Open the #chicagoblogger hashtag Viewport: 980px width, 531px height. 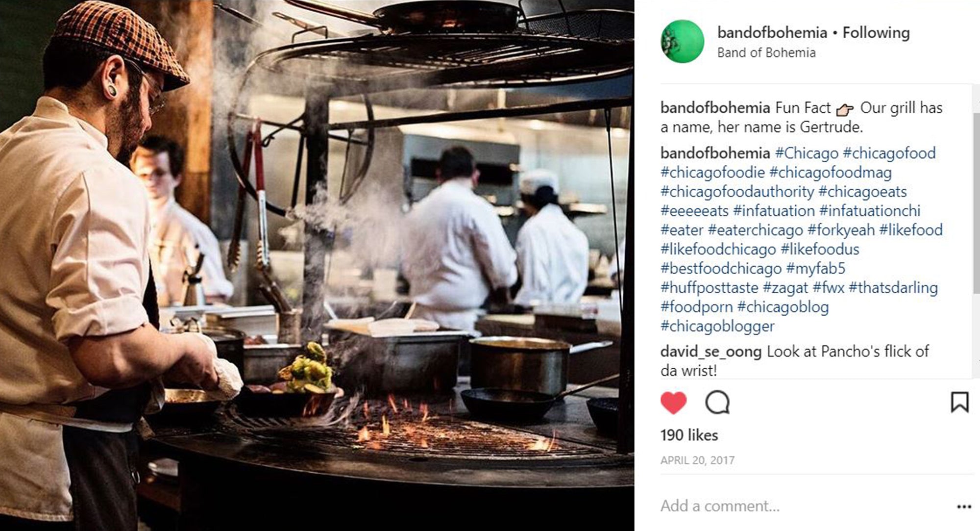(x=717, y=326)
